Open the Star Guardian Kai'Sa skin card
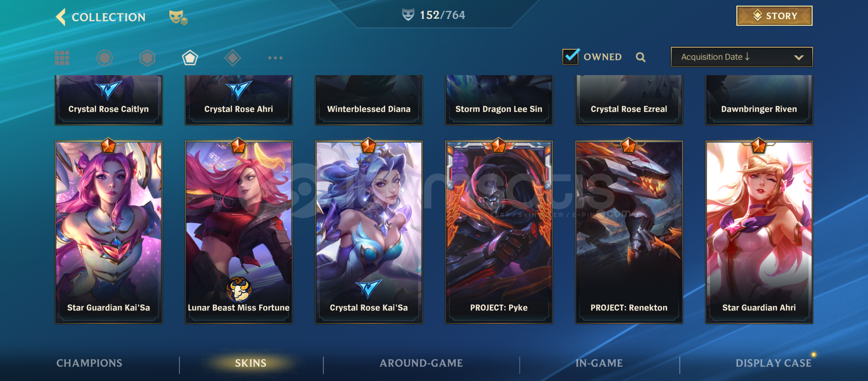Viewport: 868px width, 381px height. click(x=109, y=232)
